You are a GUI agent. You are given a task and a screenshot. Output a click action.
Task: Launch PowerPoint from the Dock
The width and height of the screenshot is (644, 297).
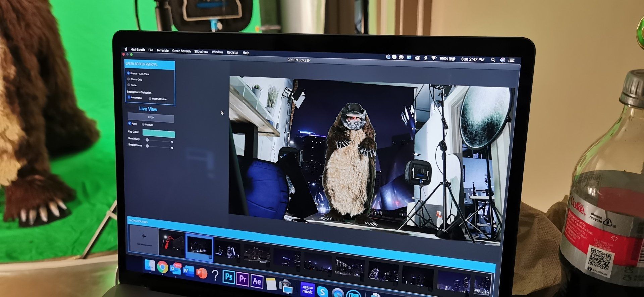coord(202,273)
